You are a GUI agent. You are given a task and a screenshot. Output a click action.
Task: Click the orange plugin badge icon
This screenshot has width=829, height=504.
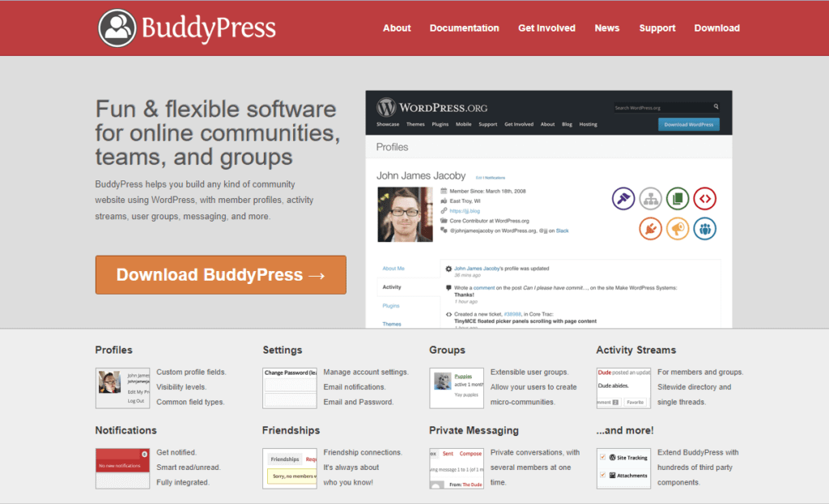650,229
